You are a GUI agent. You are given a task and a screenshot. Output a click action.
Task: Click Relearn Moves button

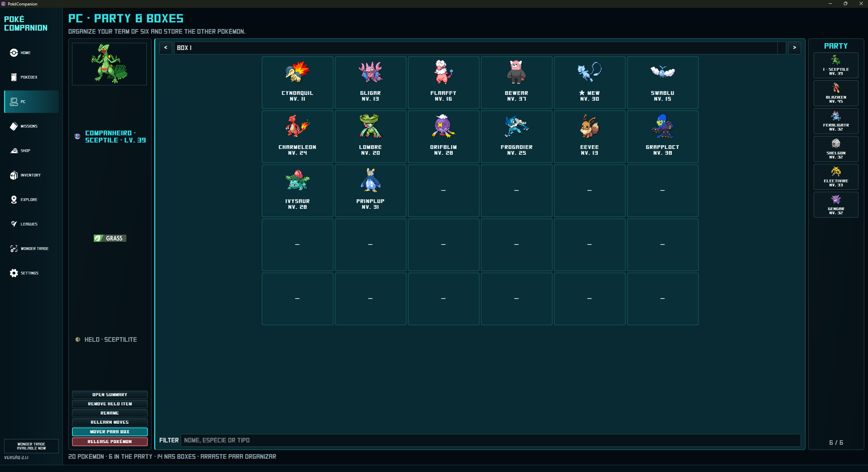click(x=110, y=422)
